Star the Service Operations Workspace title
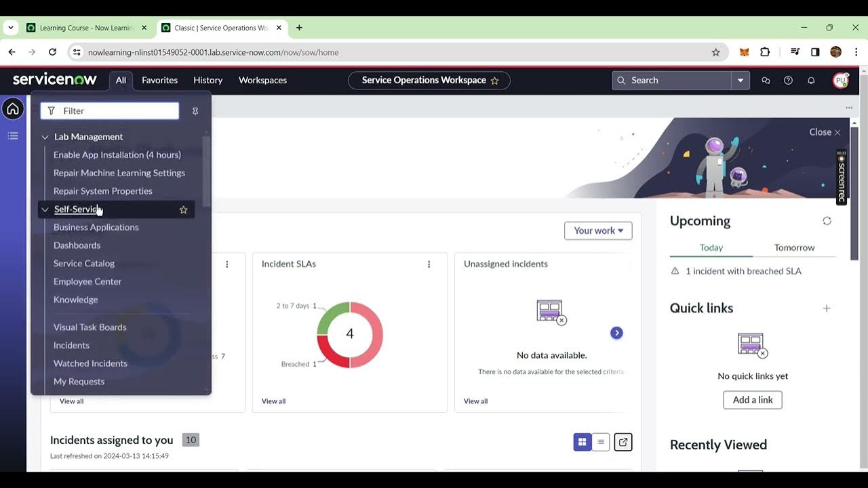The width and height of the screenshot is (868, 488). tap(495, 81)
